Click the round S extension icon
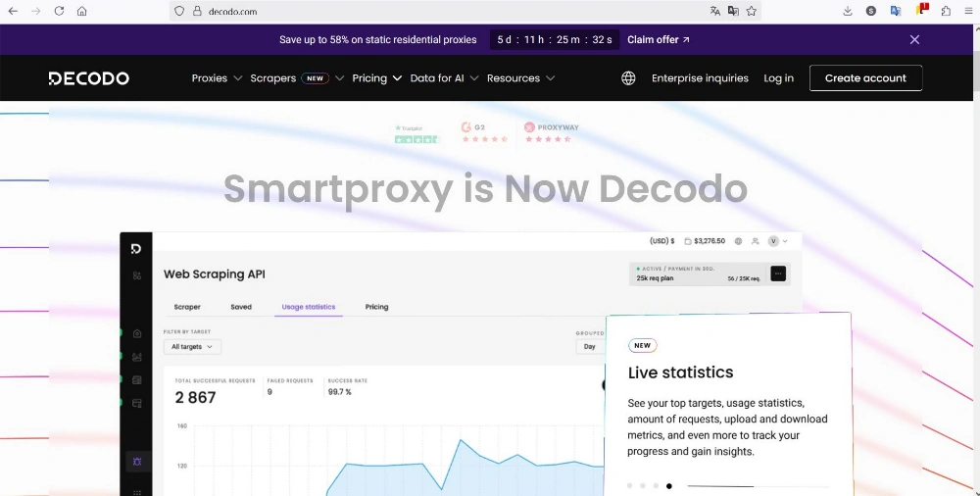The width and height of the screenshot is (980, 496). click(870, 11)
